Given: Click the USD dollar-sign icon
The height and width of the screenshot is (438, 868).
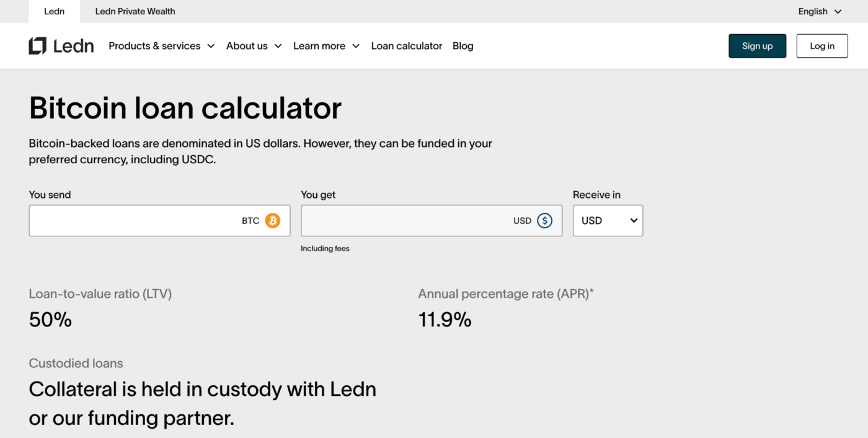Looking at the screenshot, I should (x=544, y=221).
